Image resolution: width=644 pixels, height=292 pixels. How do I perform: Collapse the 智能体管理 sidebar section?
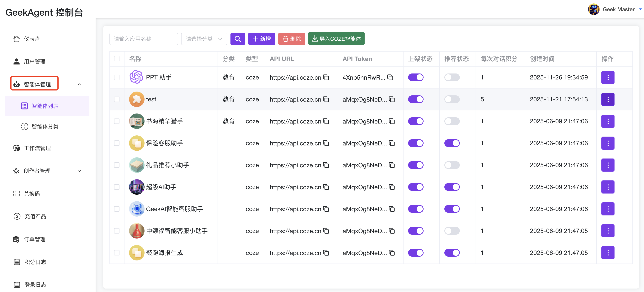(x=80, y=84)
